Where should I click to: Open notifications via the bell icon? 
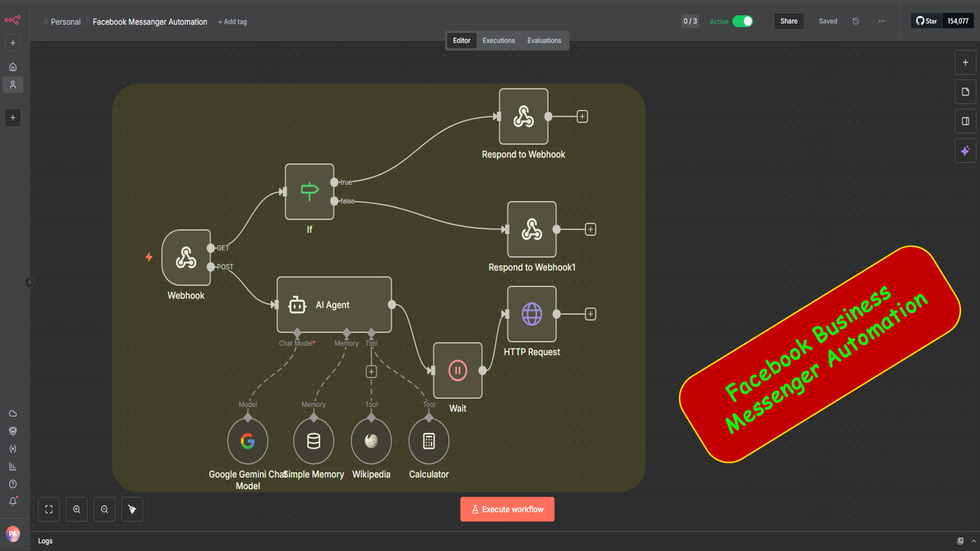13,501
